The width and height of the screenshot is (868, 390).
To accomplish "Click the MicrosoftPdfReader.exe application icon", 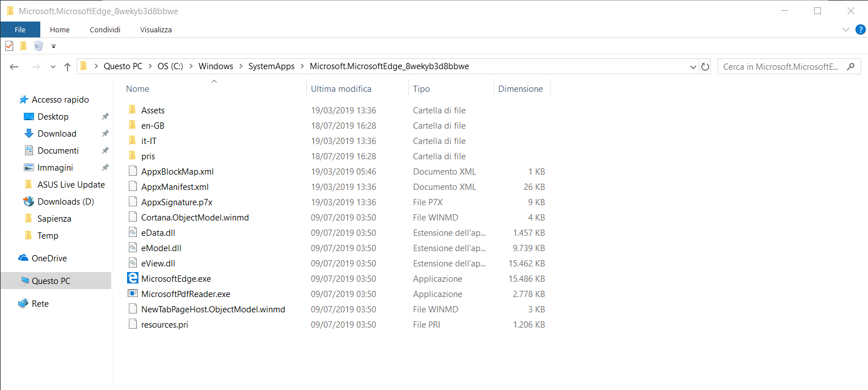I will point(133,294).
